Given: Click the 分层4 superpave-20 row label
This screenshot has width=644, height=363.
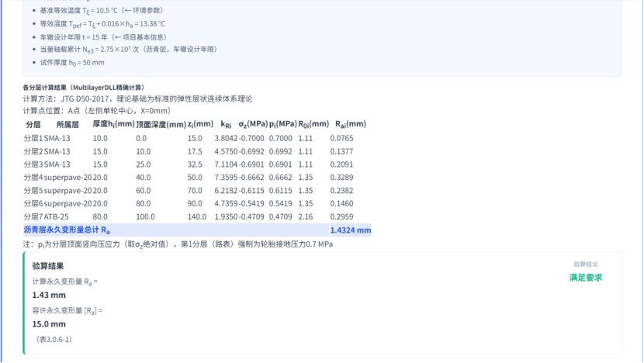Looking at the screenshot, I should pos(57,178).
